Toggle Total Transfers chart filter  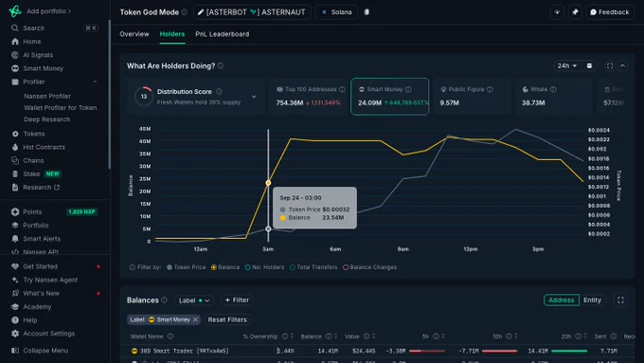[313, 267]
